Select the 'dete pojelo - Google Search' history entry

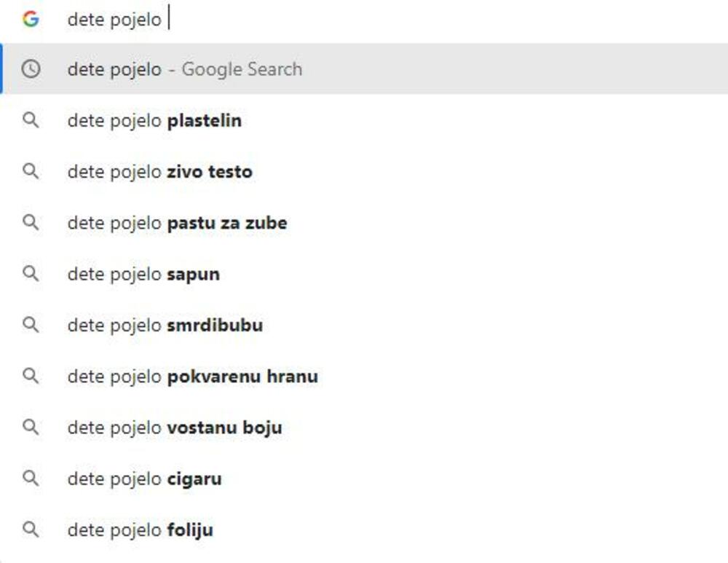point(184,69)
